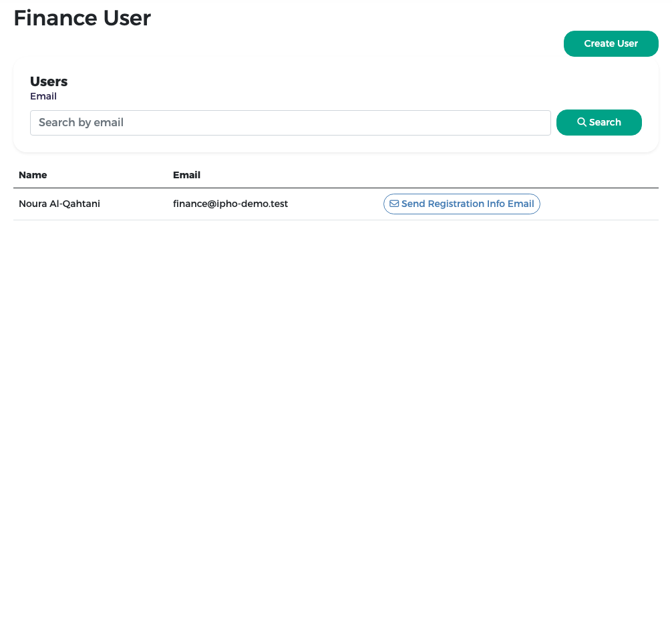672x623 pixels.
Task: Select the name Noura Al-Qahtani
Action: point(59,204)
